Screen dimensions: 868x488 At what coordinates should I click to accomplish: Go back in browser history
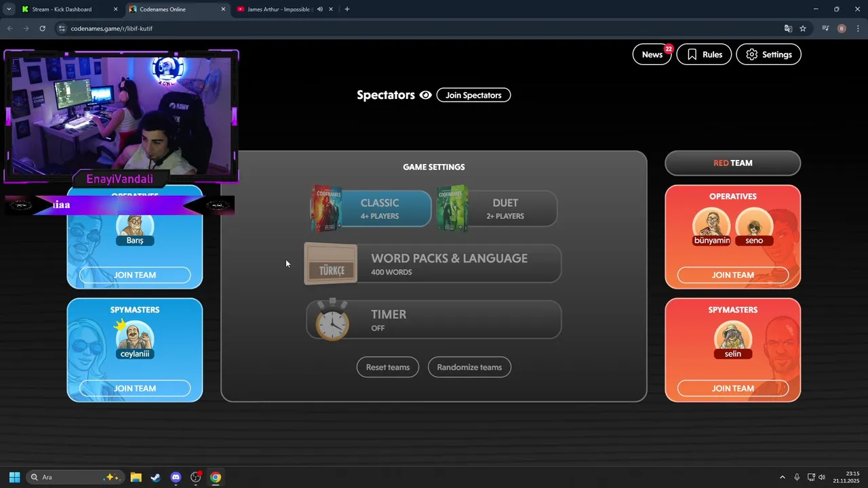9,28
